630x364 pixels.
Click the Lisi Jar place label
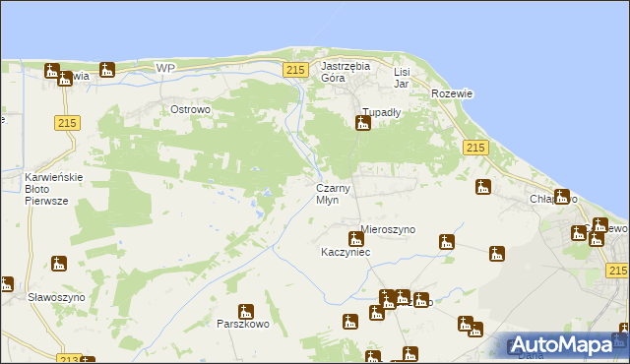[402, 78]
